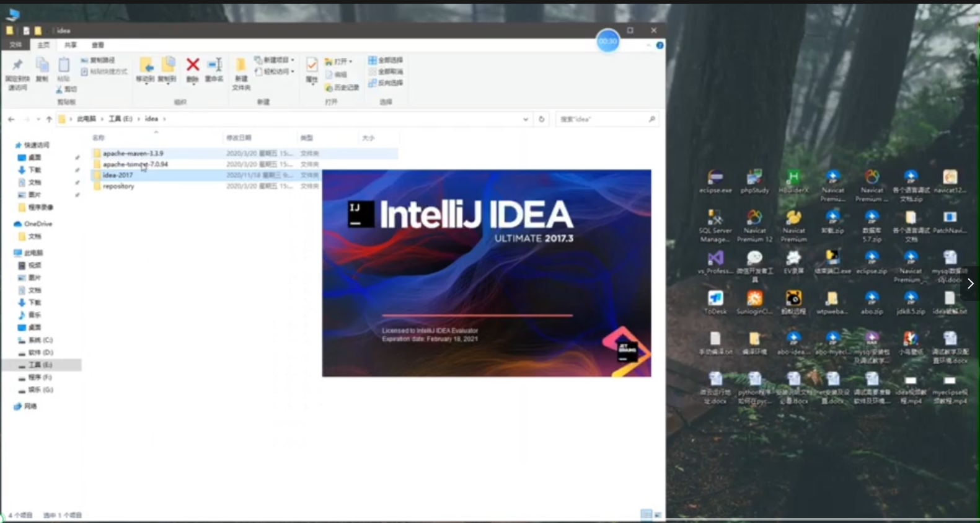Select the apache-maven-3.3.9 folder
Viewport: 980px width, 523px height.
point(133,153)
